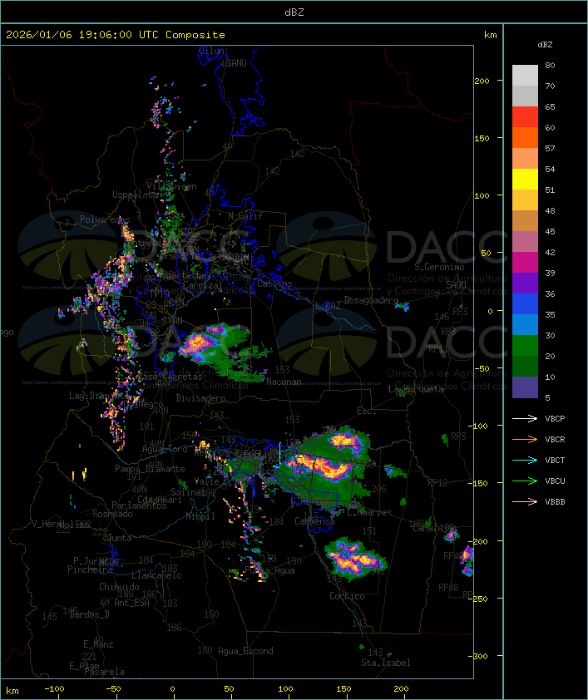
Task: Click the dBZ title at the top
Action: pos(294,12)
